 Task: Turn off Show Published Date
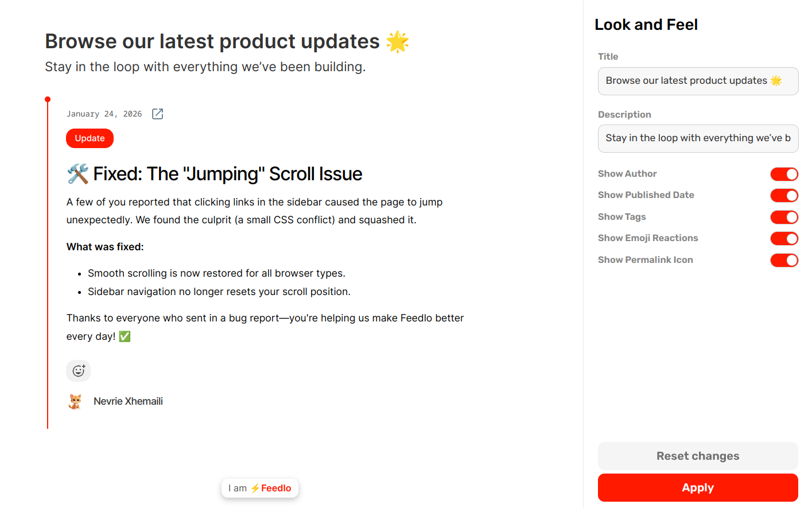(x=784, y=195)
